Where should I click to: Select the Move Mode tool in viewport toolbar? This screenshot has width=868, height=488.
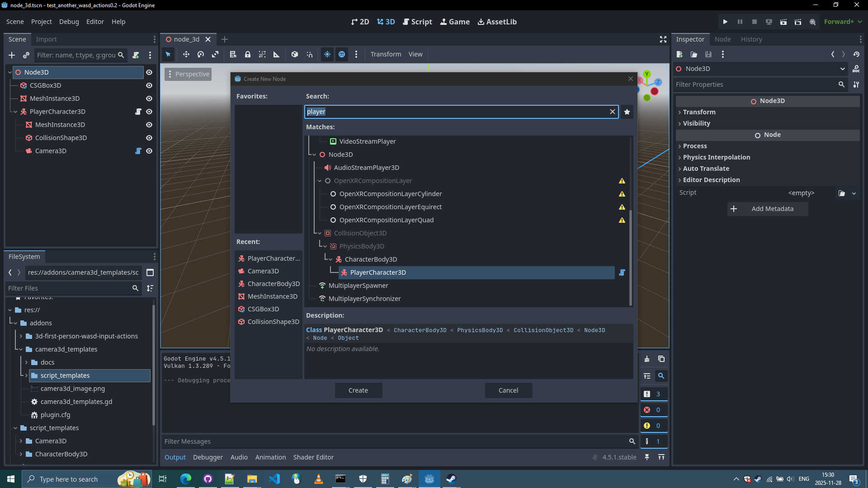coord(186,54)
